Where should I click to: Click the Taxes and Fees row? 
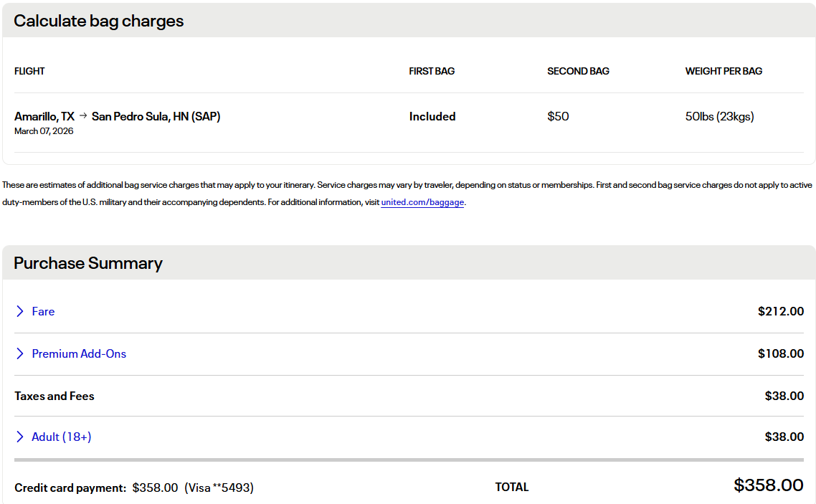point(54,396)
